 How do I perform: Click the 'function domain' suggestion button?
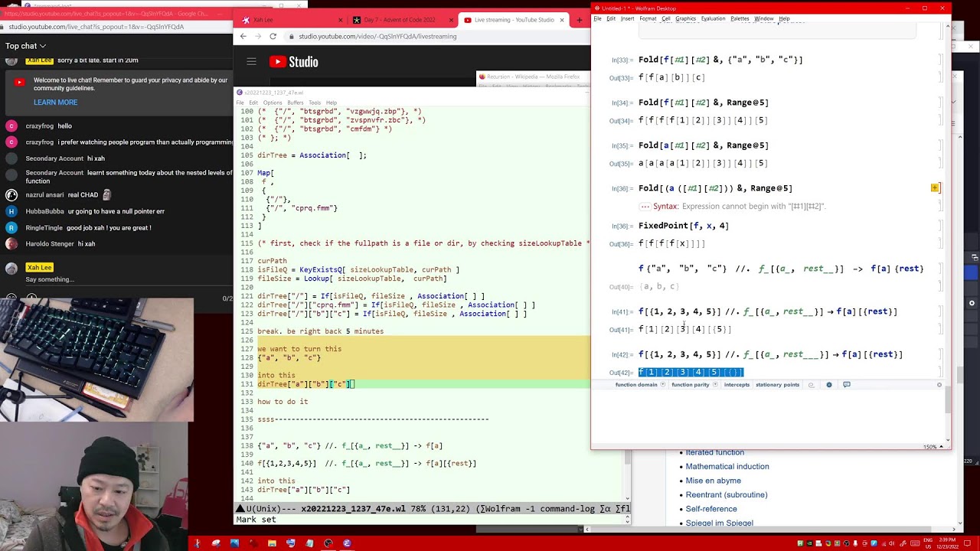coord(636,385)
